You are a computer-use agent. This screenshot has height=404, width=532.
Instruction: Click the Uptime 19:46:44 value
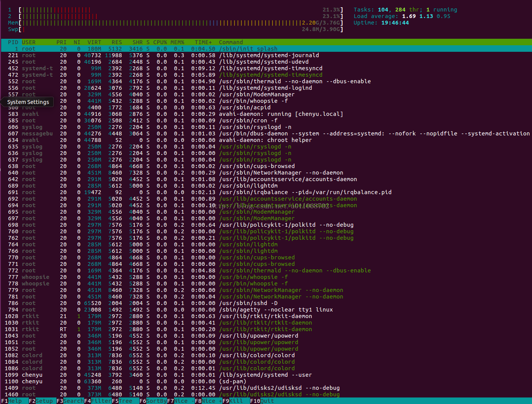point(395,23)
